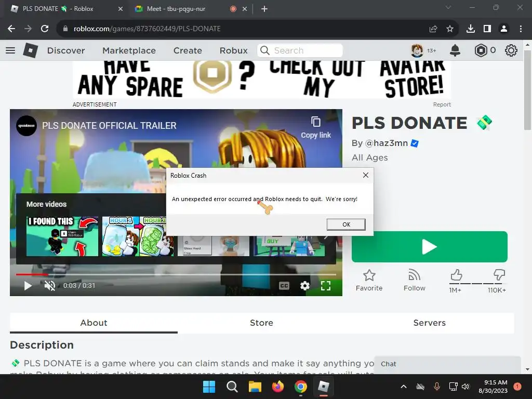The image size is (532, 399).
Task: Bookmark this page with the star
Action: click(450, 29)
